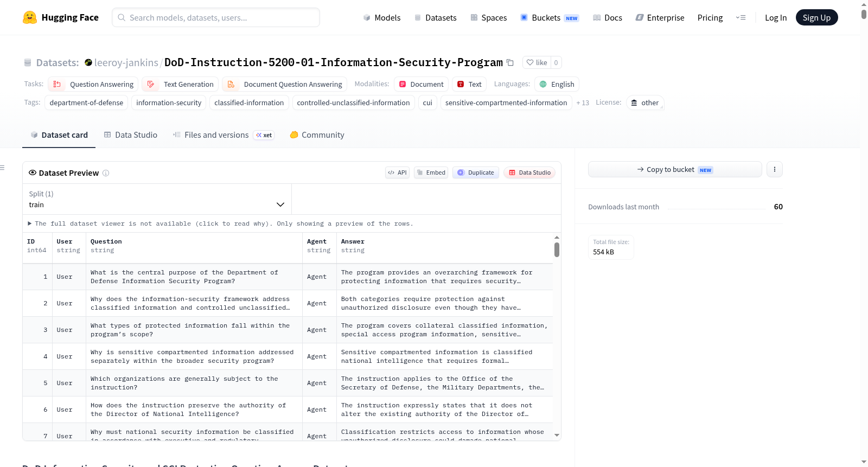Select row 6 question 'How does the instruction preserve'

pyautogui.click(x=194, y=410)
